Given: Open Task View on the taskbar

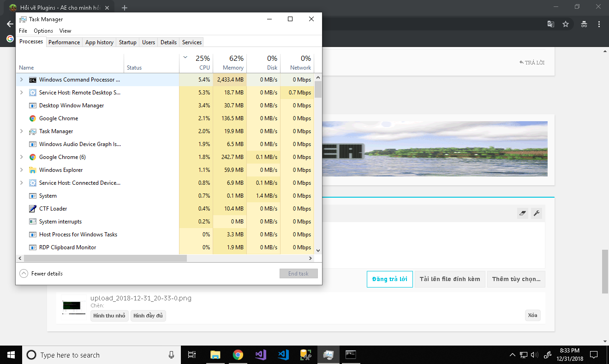Looking at the screenshot, I should [192, 355].
